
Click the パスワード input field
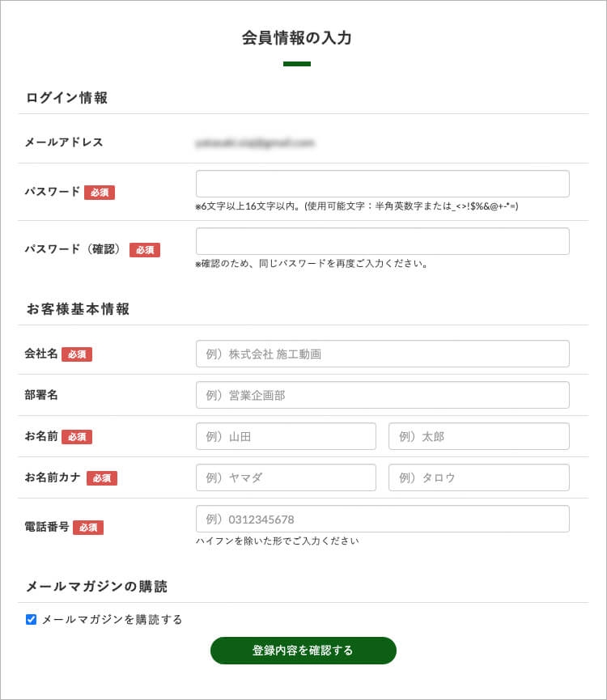382,184
